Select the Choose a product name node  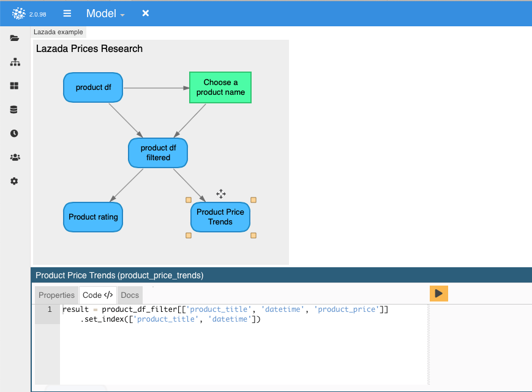[220, 87]
